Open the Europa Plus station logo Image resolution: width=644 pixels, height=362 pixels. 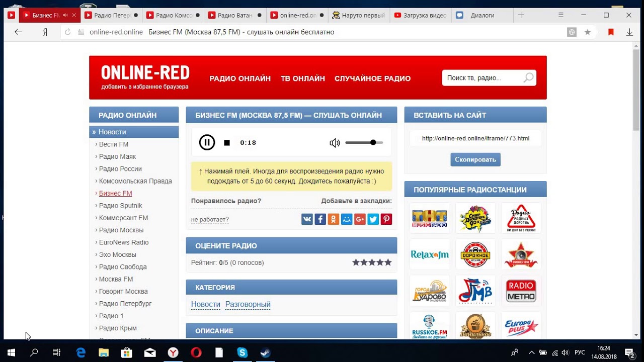point(521,325)
